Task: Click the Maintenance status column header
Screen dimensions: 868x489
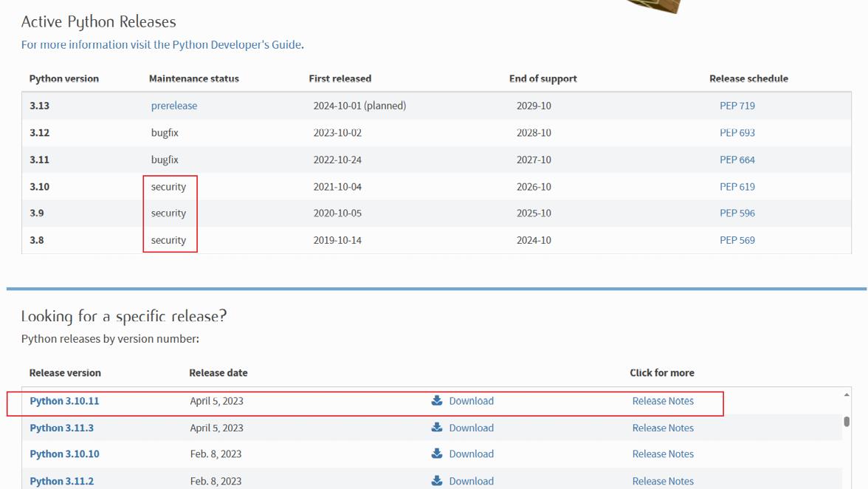Action: (x=193, y=78)
